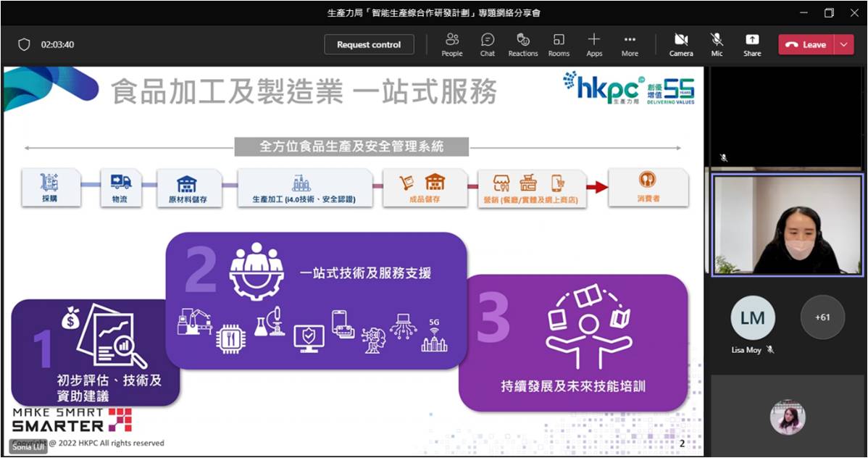This screenshot has width=868, height=458.
Task: Unmute the Mic
Action: pyautogui.click(x=717, y=45)
